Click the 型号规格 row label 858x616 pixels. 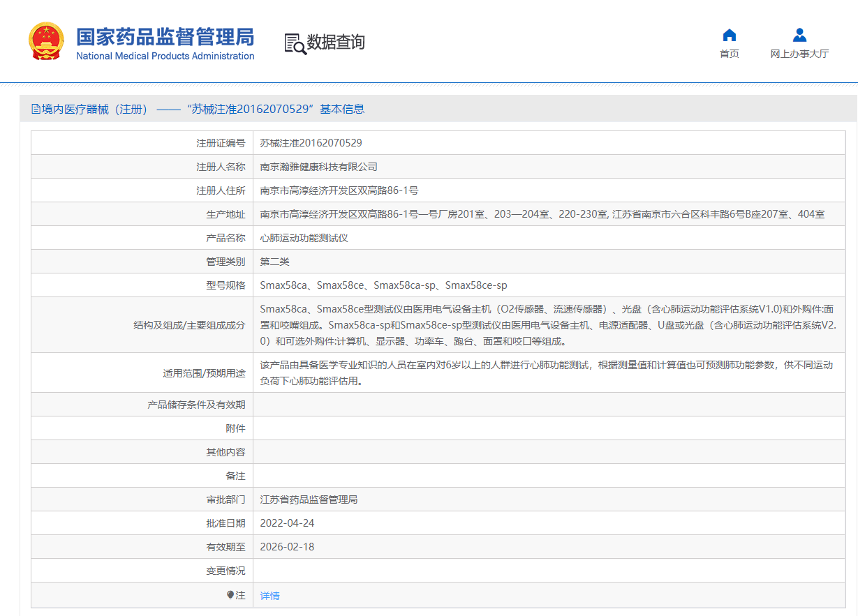click(225, 285)
